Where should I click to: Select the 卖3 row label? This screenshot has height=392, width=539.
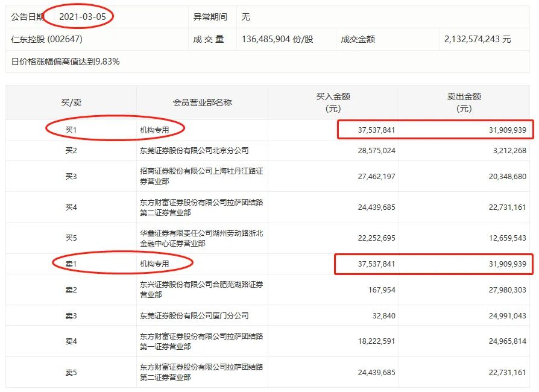[x=71, y=315]
